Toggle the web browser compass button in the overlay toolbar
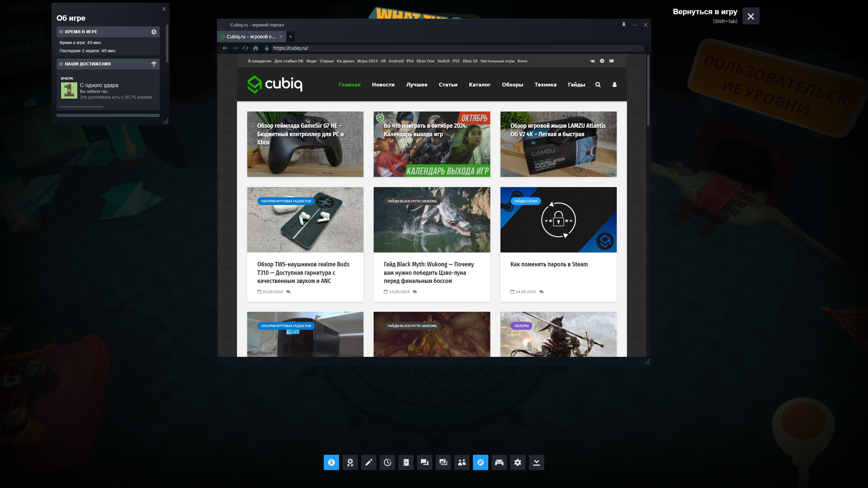 480,462
